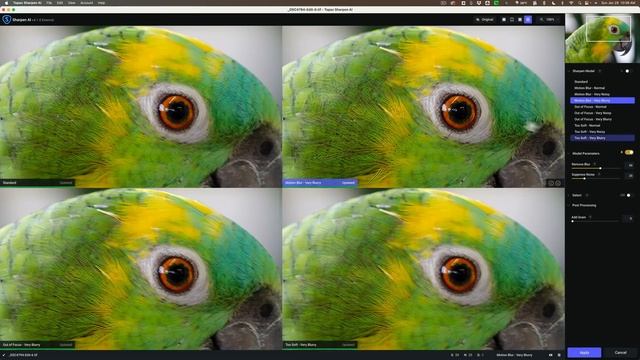This screenshot has width=640, height=360.
Task: Open the Help menu
Action: pos(101,3)
